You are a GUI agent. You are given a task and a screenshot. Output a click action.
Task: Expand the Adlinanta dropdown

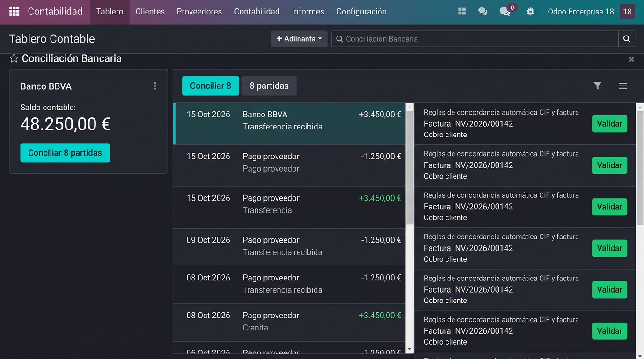pos(299,39)
